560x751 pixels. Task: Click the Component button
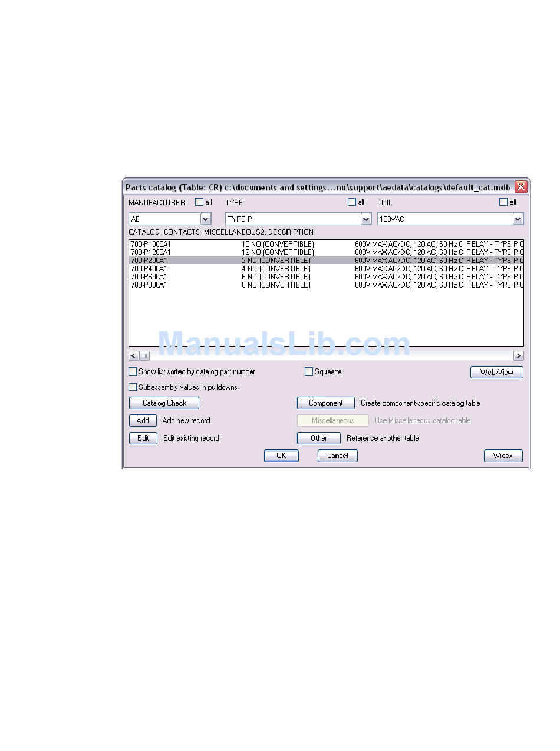pos(326,403)
